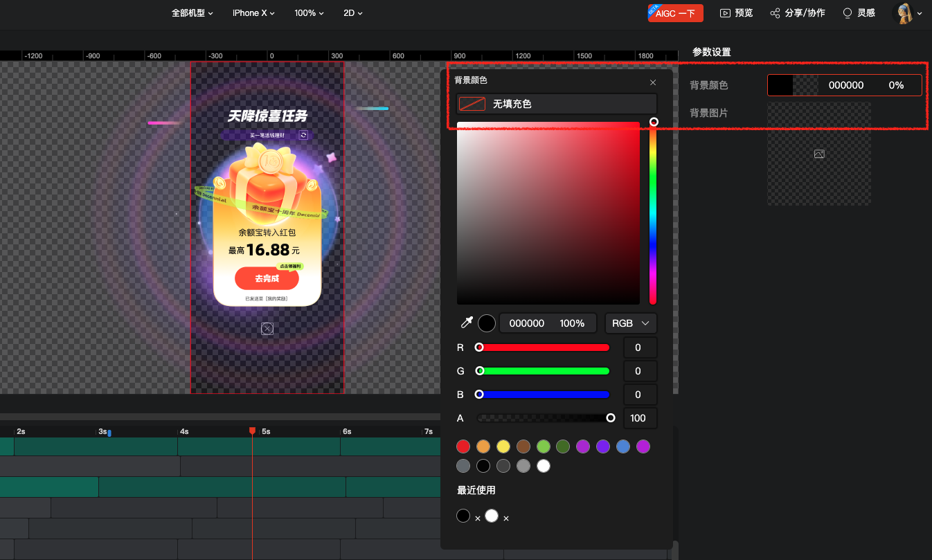The width and height of the screenshot is (932, 560).
Task: Select the white swatch under 最近使用
Action: [x=492, y=516]
